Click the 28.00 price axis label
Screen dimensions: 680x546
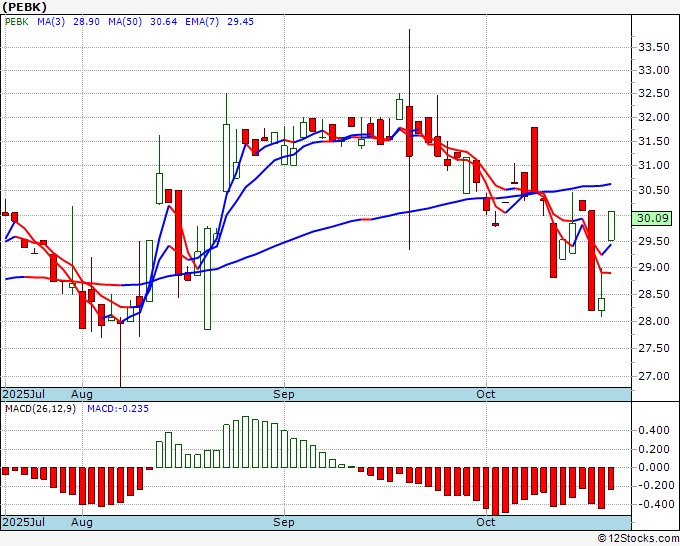tap(654, 321)
